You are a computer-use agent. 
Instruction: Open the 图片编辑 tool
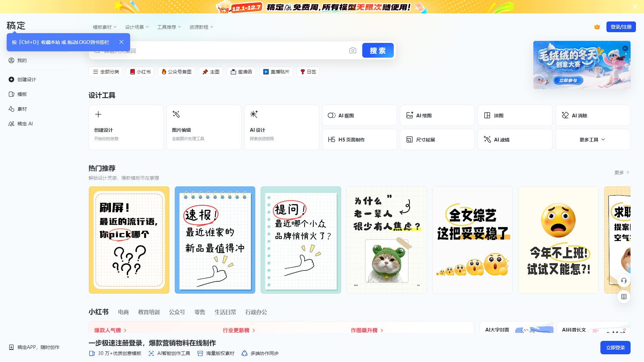pos(204,127)
